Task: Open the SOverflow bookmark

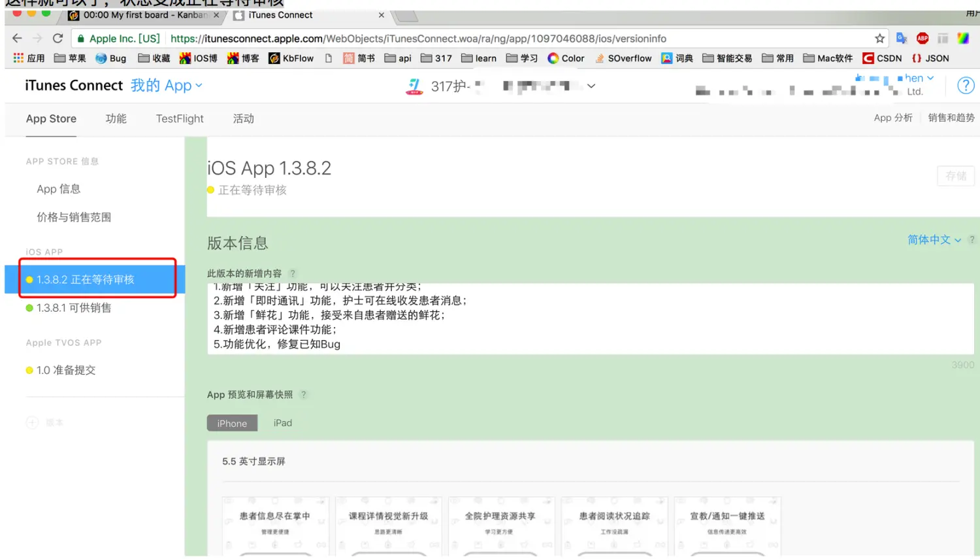Action: 623,58
